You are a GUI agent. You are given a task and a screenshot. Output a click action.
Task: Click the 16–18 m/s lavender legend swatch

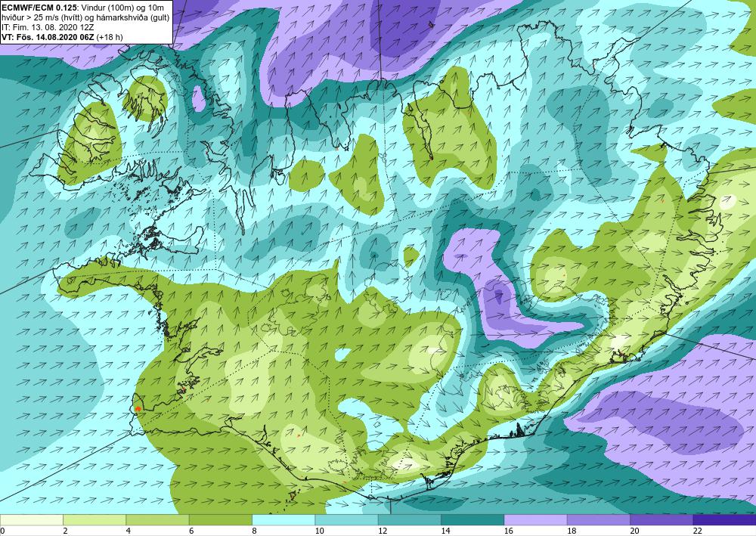[x=535, y=519]
